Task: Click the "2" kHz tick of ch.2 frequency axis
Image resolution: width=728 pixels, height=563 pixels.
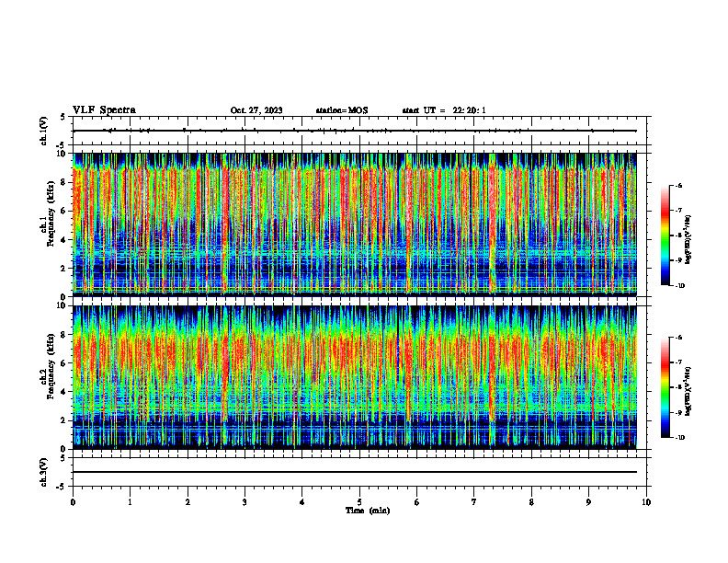Action: point(64,420)
